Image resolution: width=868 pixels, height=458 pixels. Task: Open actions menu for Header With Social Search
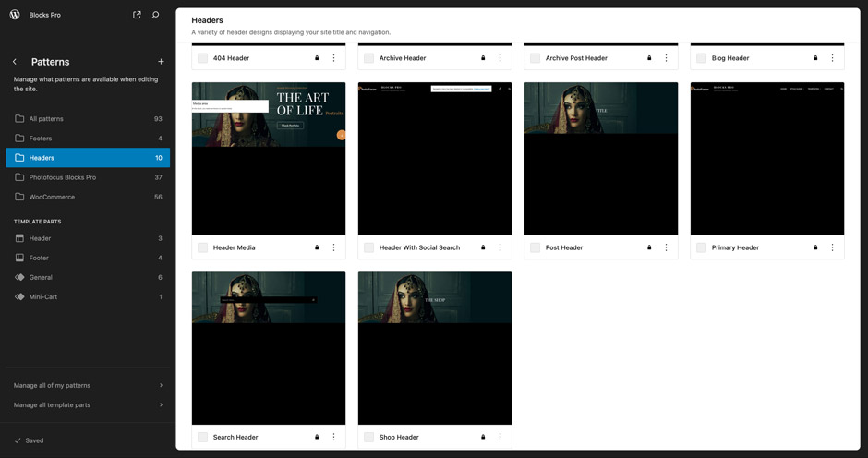[x=500, y=247]
